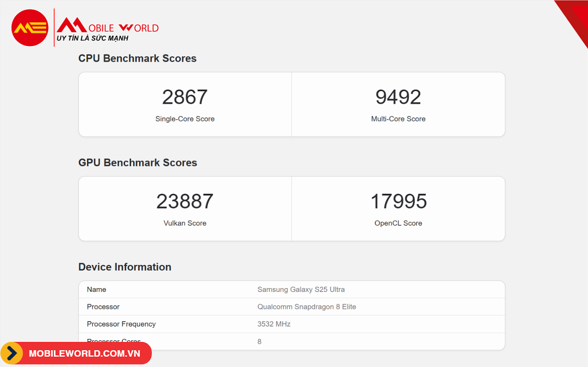Click the OpenCL Score label
Image resolution: width=588 pixels, height=367 pixels.
pos(398,223)
